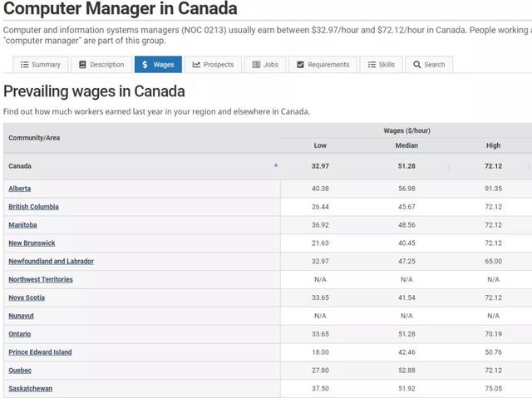
Task: Click the dollar sign icon on Wages
Action: point(145,65)
